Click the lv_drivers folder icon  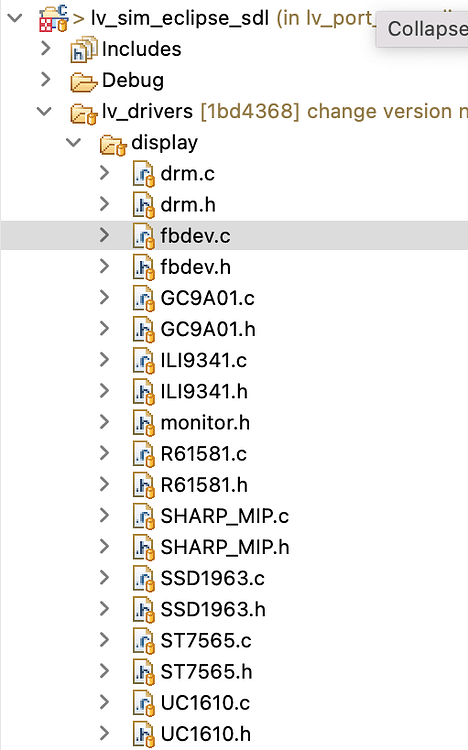[84, 113]
